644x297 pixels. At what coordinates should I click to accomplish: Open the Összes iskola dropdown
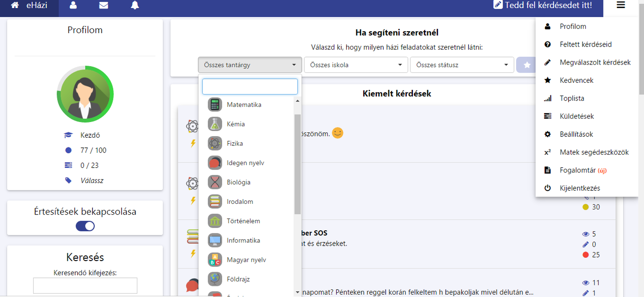coord(356,65)
